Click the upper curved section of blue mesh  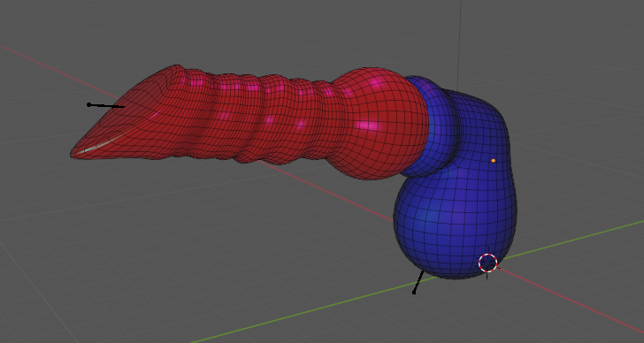(x=480, y=123)
